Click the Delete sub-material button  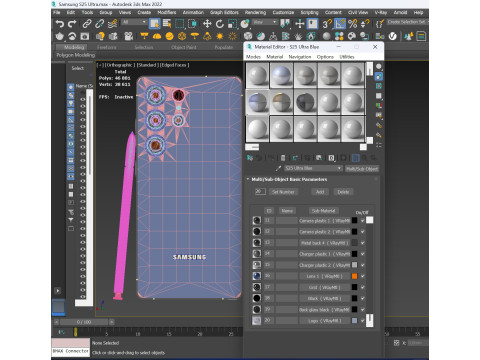pyautogui.click(x=343, y=192)
